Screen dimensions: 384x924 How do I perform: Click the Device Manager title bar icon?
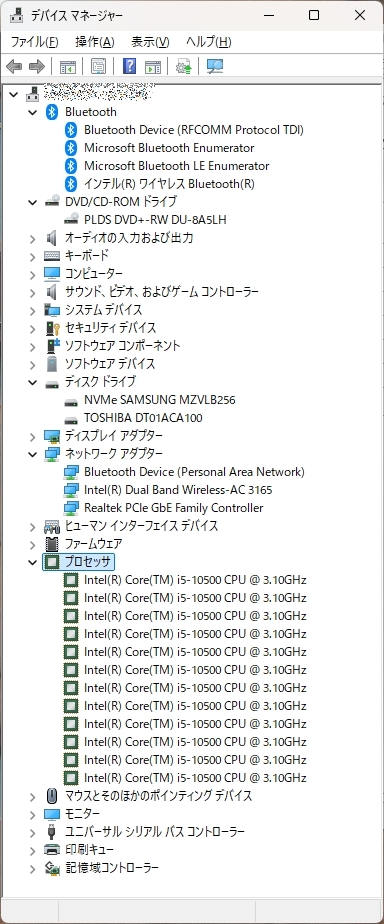point(16,15)
